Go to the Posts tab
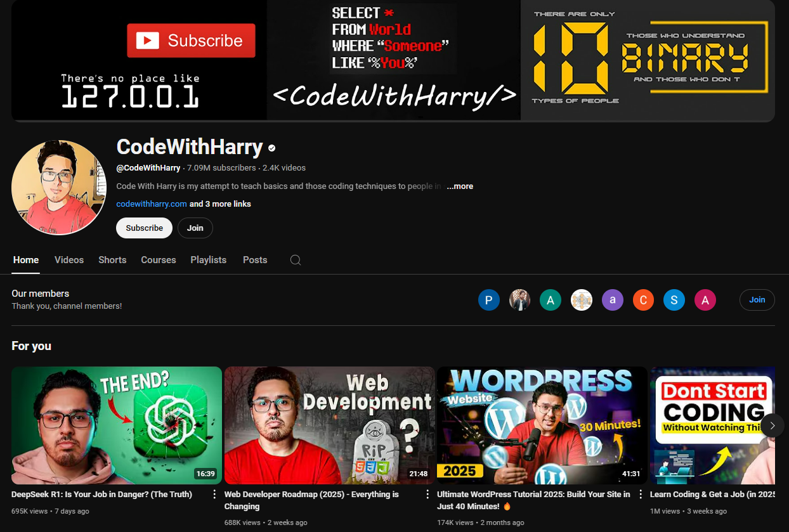 pyautogui.click(x=255, y=260)
